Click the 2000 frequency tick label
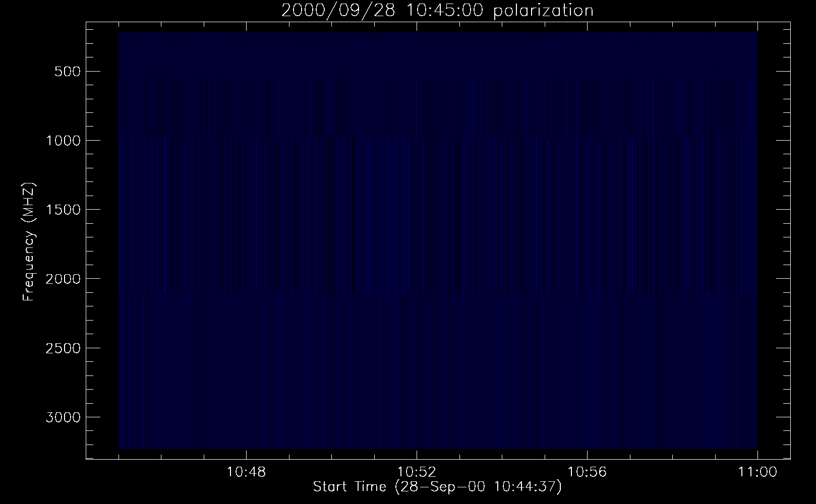This screenshot has width=816, height=504. click(x=63, y=279)
